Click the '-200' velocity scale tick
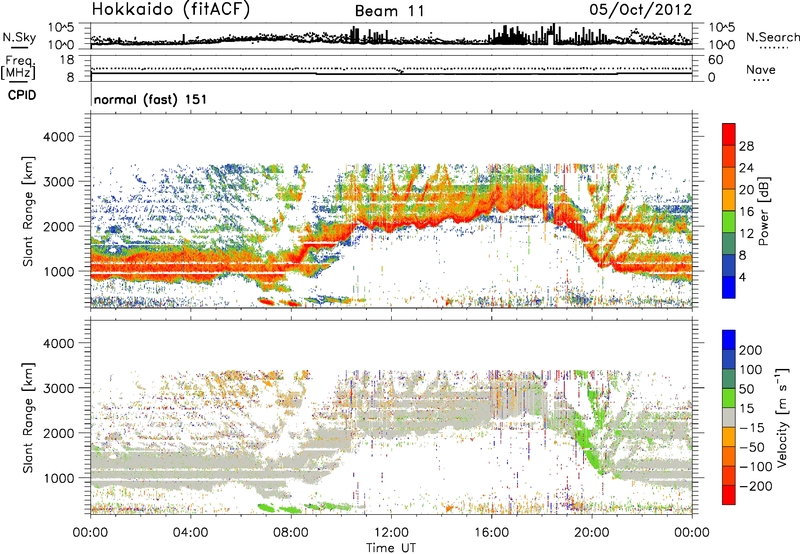The height and width of the screenshot is (554, 800). 754,486
